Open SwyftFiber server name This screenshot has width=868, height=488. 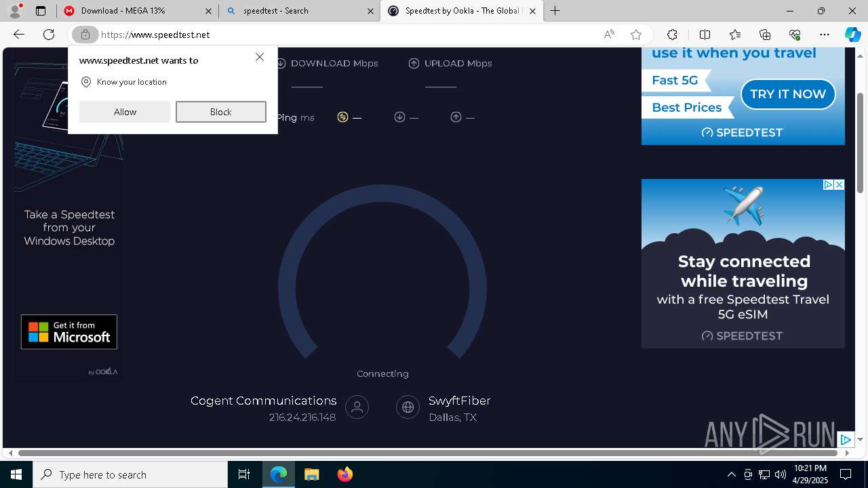[x=459, y=401]
